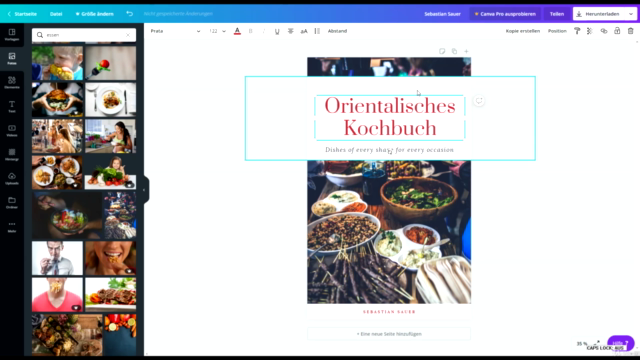The width and height of the screenshot is (640, 360).
Task: Click the search magnifier icon
Action: [40, 35]
